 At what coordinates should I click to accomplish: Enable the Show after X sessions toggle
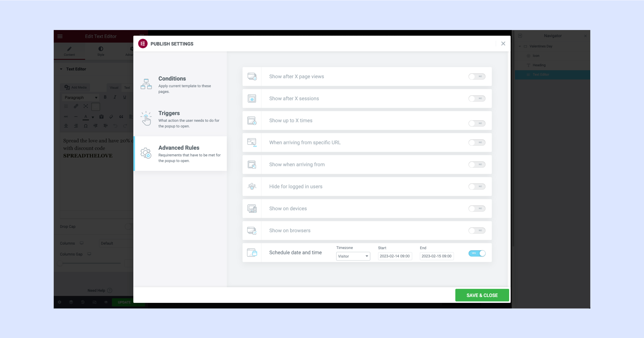477,98
